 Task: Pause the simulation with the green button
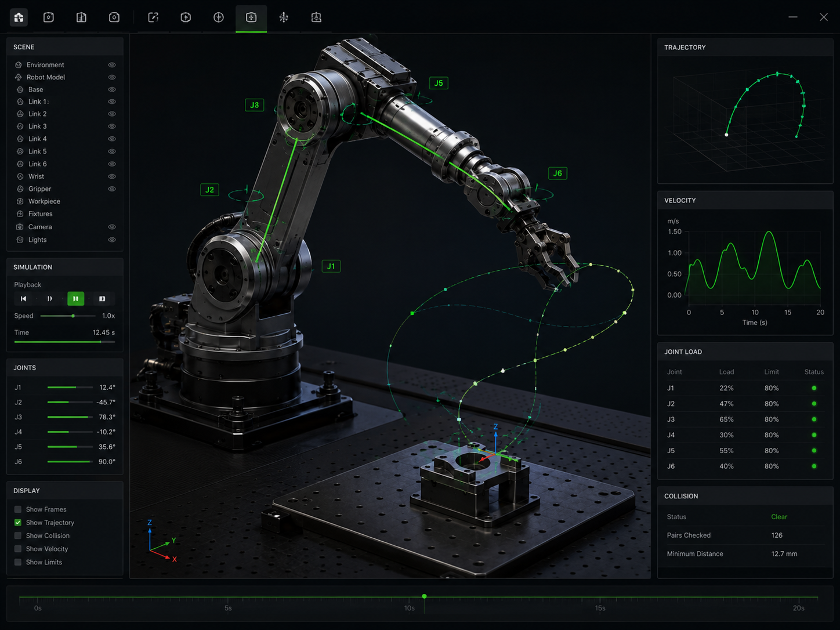coord(75,299)
